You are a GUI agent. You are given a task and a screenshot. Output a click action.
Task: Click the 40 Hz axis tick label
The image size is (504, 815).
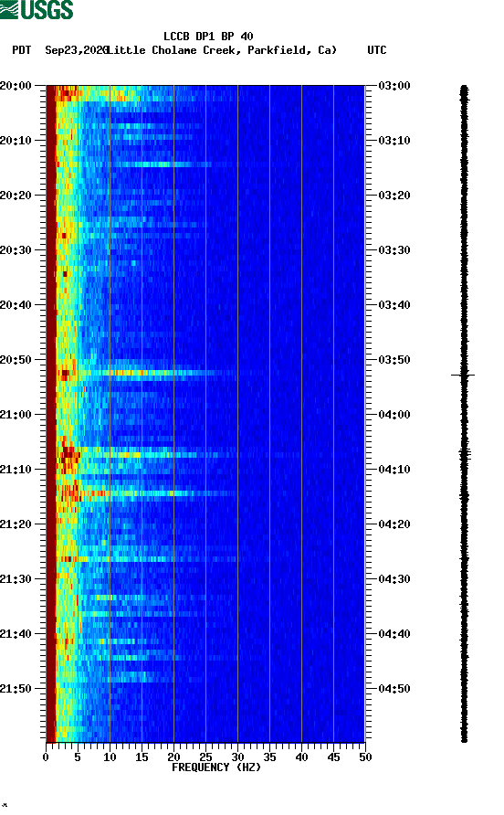click(301, 757)
